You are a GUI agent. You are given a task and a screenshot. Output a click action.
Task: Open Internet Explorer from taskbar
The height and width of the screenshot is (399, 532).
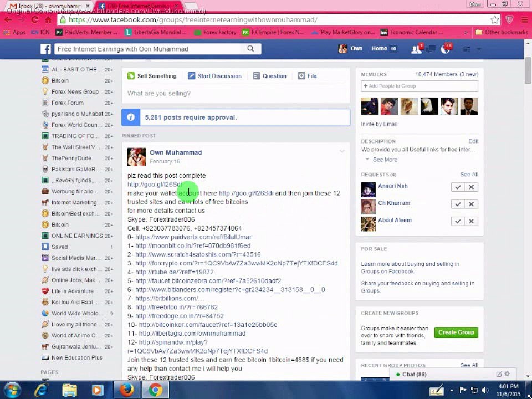tap(41, 390)
